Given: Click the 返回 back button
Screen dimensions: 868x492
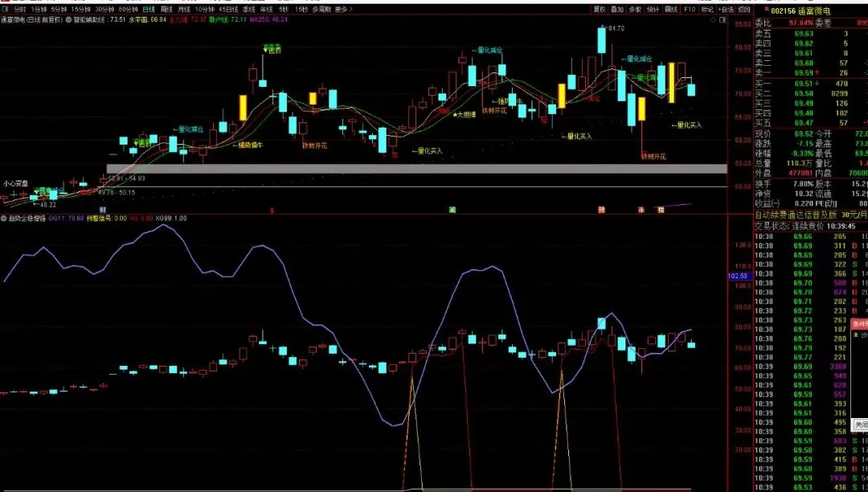Looking at the screenshot, I should pos(744,10).
